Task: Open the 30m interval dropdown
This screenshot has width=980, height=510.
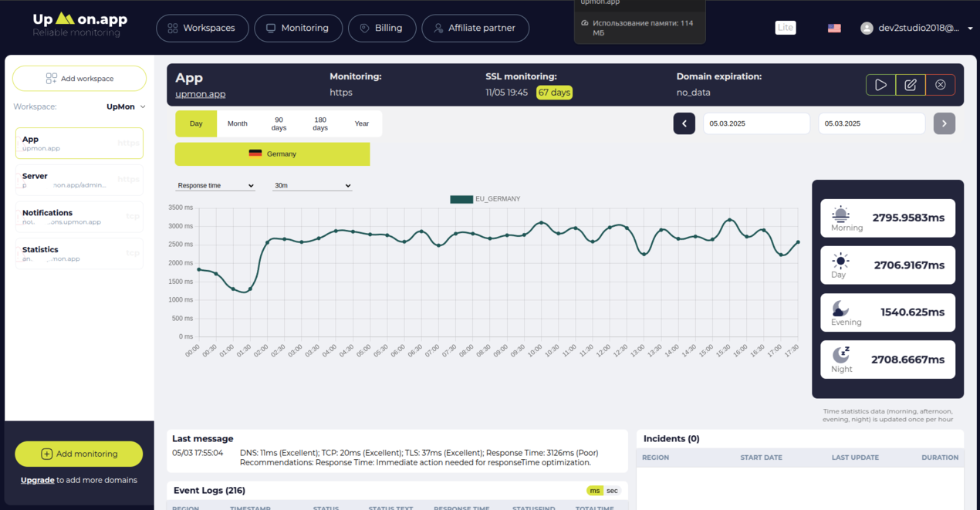Action: [313, 185]
